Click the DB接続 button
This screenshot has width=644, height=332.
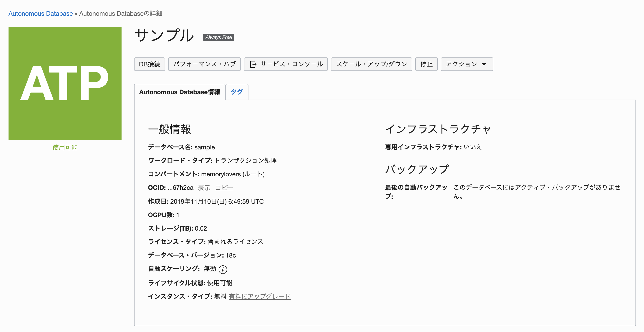coord(150,64)
